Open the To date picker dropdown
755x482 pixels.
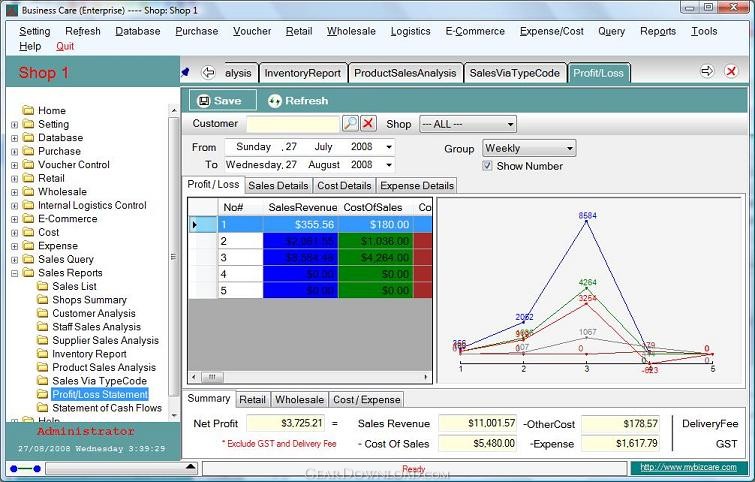point(389,165)
